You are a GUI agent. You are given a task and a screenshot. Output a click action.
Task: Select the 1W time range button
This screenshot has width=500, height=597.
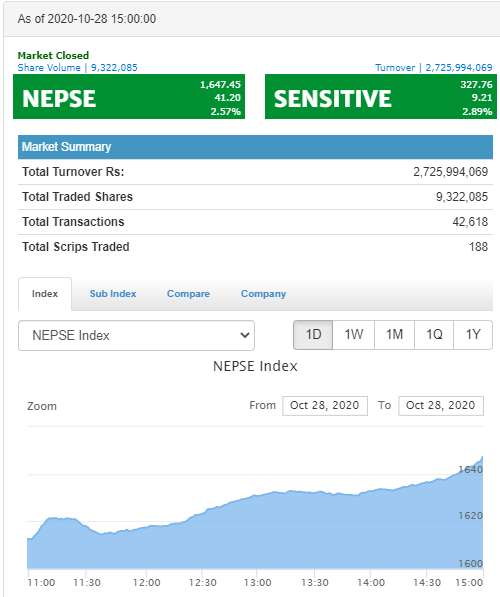coord(354,335)
